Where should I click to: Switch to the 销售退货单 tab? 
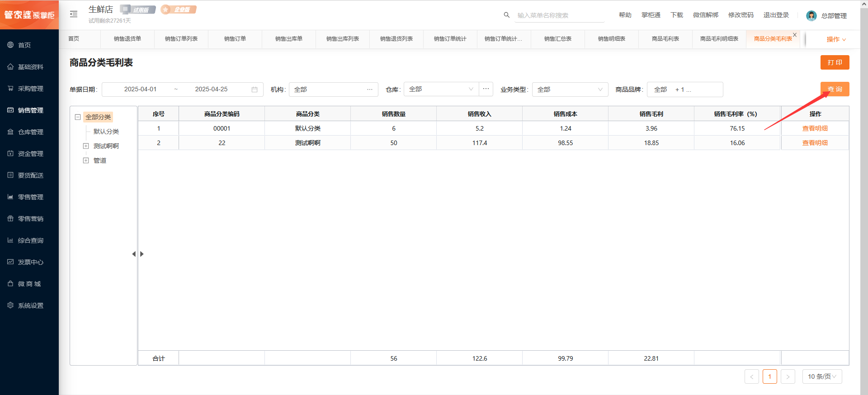(127, 39)
